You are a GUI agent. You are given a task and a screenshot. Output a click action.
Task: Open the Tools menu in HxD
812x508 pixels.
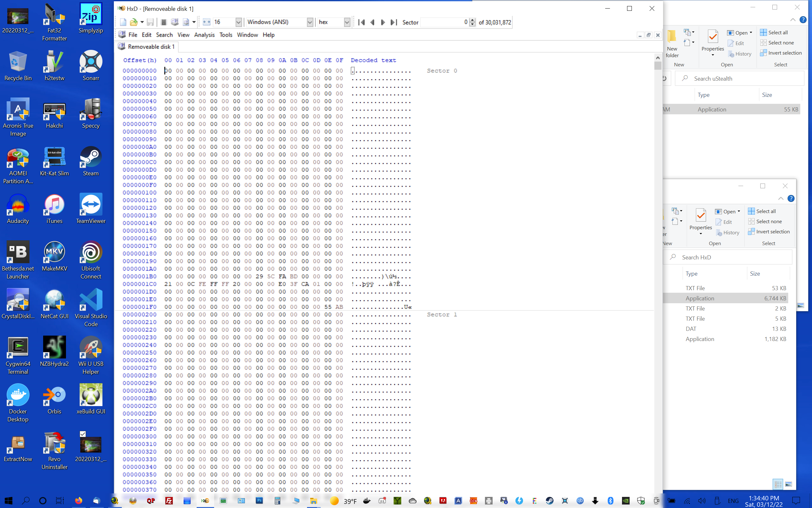[226, 35]
